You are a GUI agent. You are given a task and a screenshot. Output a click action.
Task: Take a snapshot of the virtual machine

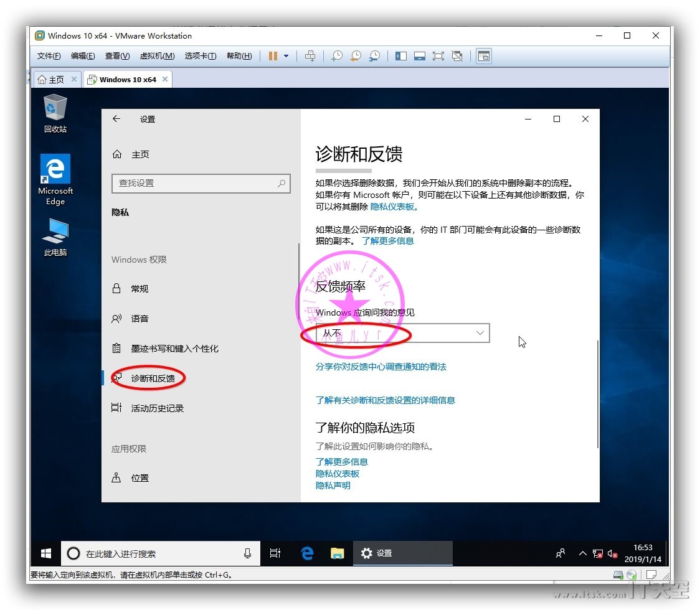click(x=336, y=56)
